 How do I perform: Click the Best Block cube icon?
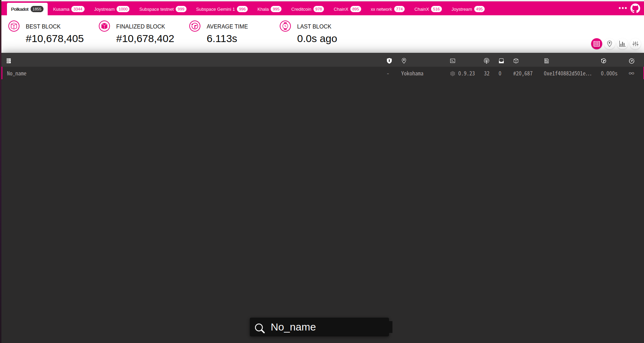(14, 26)
